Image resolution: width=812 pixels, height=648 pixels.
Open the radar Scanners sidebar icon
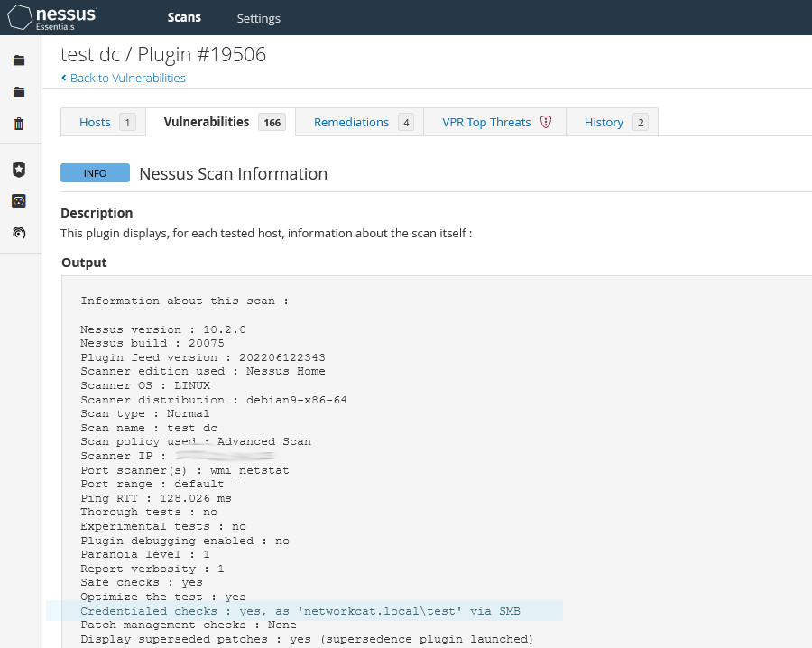tap(19, 233)
